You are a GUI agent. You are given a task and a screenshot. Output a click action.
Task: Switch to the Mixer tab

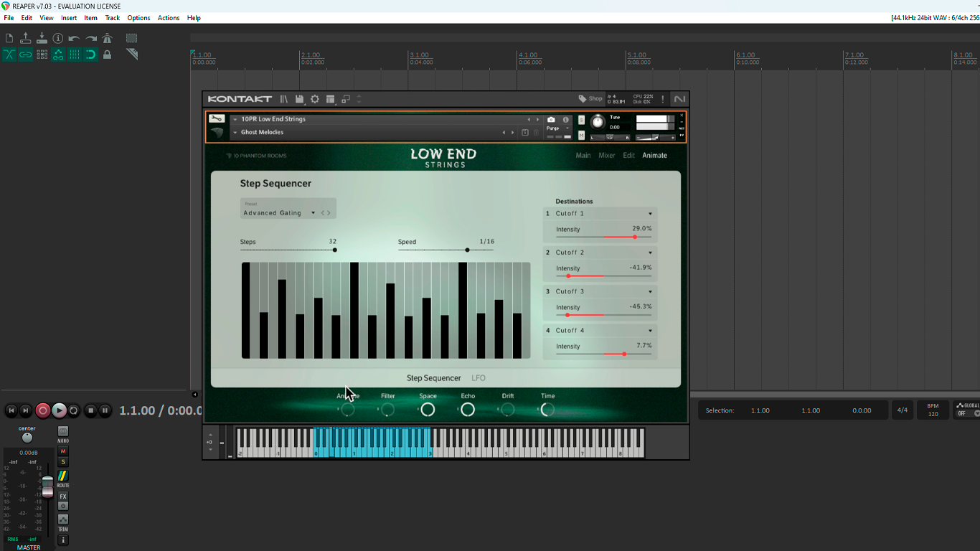607,156
